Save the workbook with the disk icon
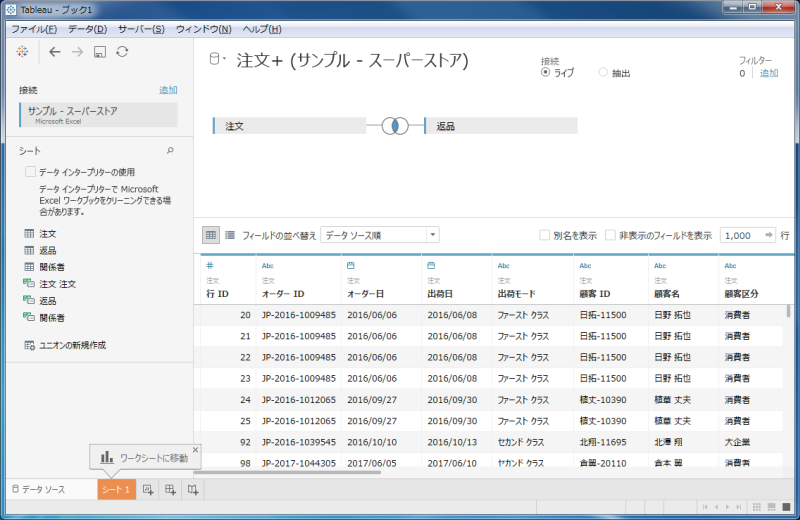This screenshot has width=800, height=520. pyautogui.click(x=99, y=52)
